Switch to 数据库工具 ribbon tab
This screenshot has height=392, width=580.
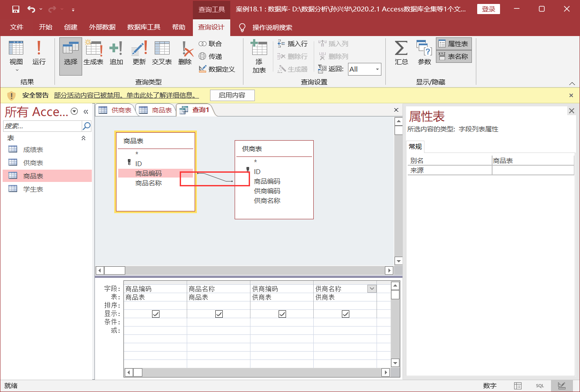pos(144,27)
